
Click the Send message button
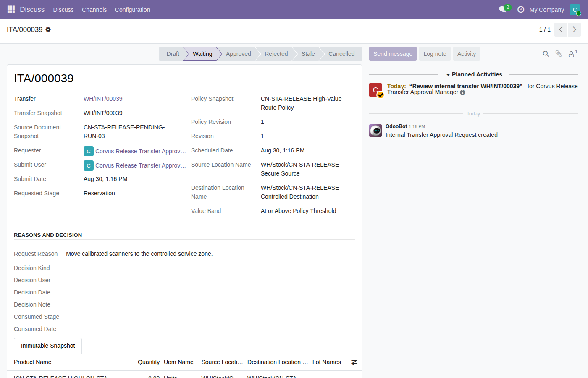click(x=393, y=54)
